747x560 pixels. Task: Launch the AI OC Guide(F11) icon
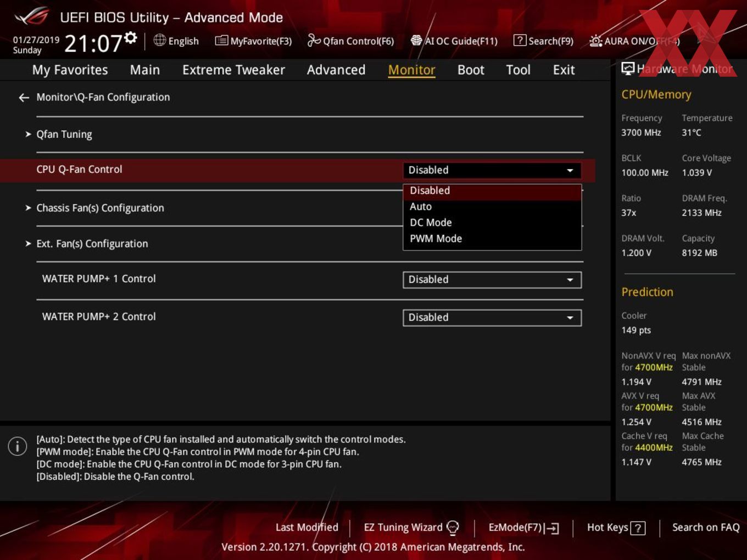[416, 41]
